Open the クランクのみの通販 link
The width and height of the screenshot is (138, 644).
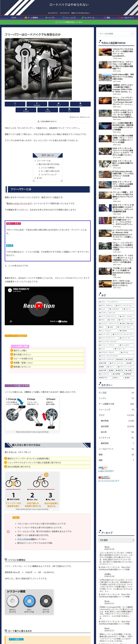26,539
